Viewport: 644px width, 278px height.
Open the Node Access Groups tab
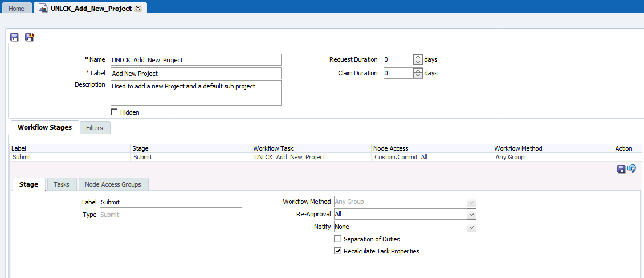click(x=113, y=184)
